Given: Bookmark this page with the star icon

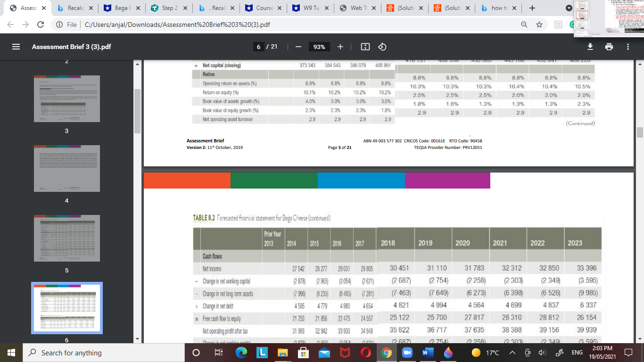Looking at the screenshot, I should 539,25.
